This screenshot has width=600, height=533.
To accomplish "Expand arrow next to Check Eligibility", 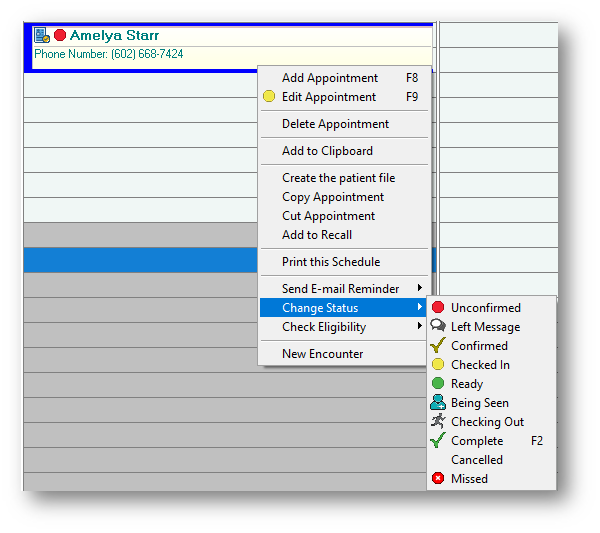I will coord(420,326).
